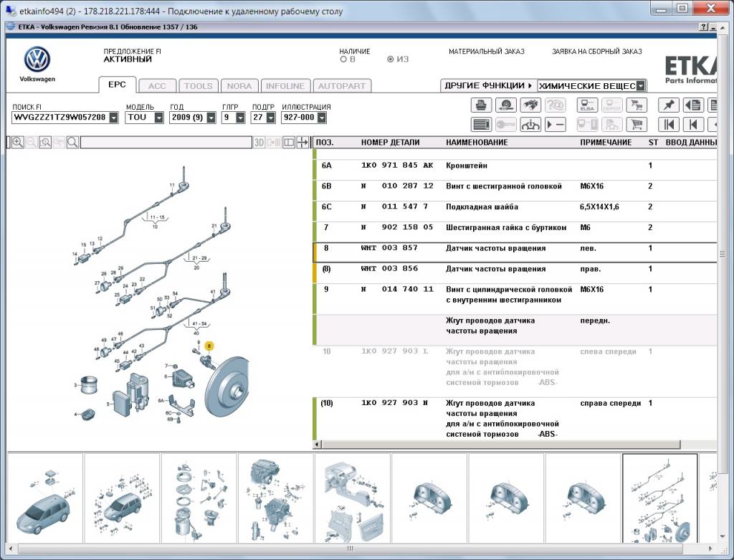Viewport: 734px width, 560px height.
Task: Click the list view icon below printer
Action: 481,124
